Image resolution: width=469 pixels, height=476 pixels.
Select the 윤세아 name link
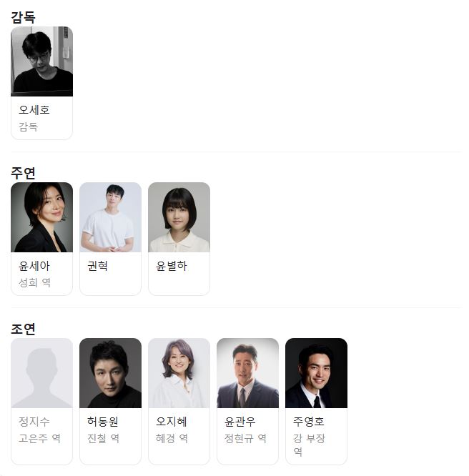(x=34, y=266)
